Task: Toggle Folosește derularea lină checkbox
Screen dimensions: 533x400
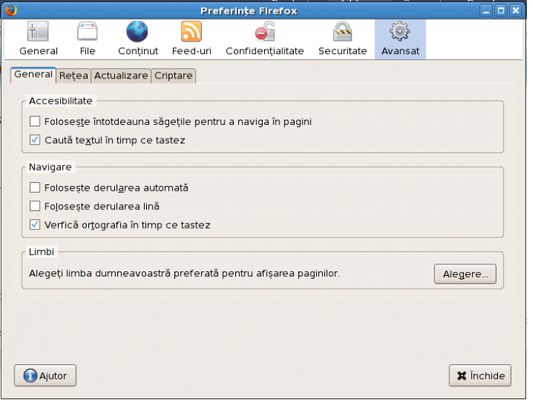Action: (x=35, y=206)
